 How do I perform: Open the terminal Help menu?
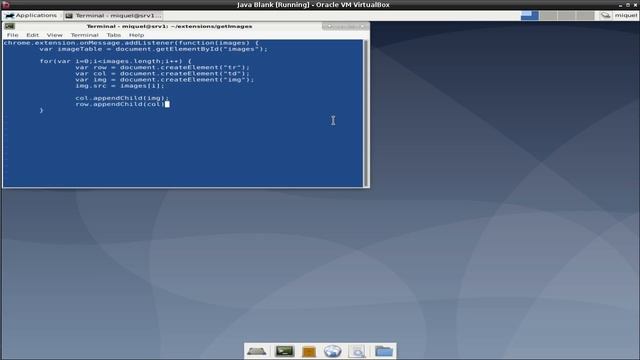pos(136,35)
